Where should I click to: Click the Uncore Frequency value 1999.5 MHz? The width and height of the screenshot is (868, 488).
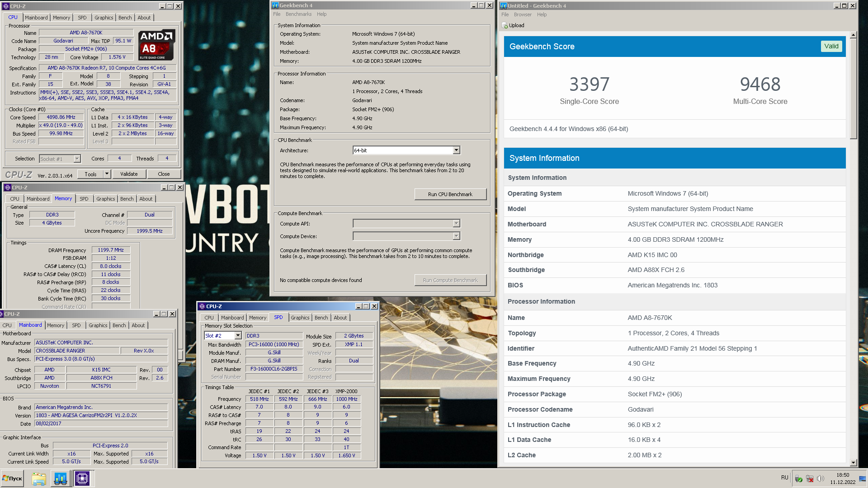tap(150, 231)
